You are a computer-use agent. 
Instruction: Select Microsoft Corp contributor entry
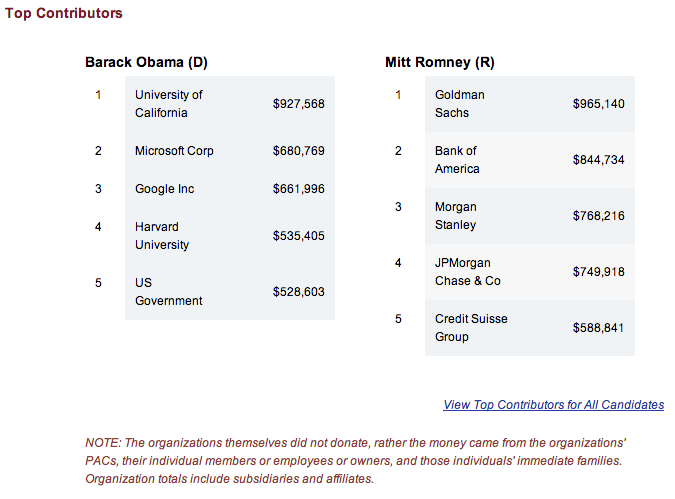pyautogui.click(x=174, y=151)
